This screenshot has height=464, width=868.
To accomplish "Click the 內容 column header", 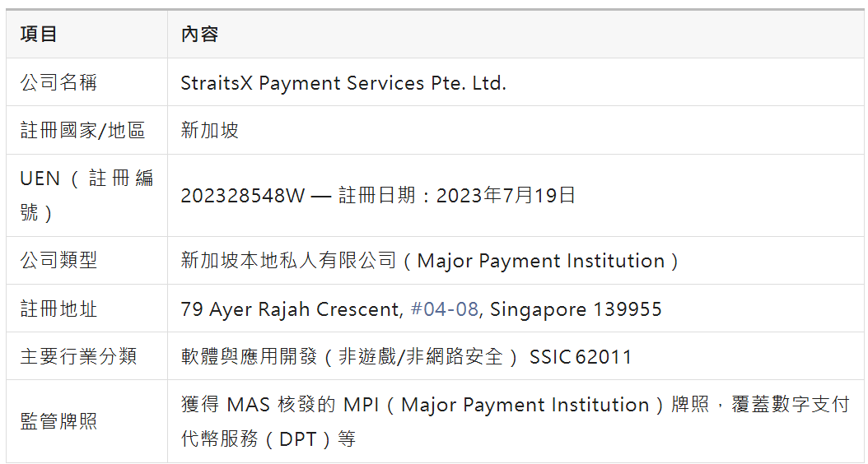I will click(x=199, y=34).
